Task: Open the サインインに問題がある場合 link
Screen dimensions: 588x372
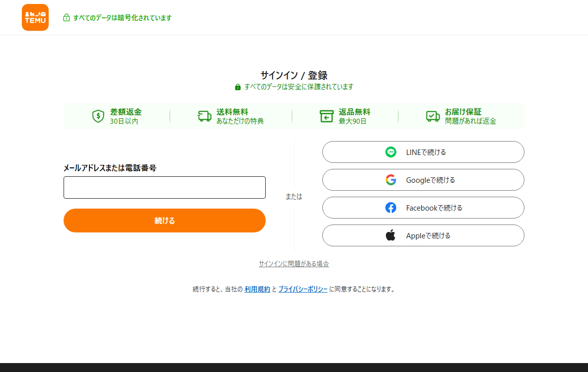Action: point(294,264)
